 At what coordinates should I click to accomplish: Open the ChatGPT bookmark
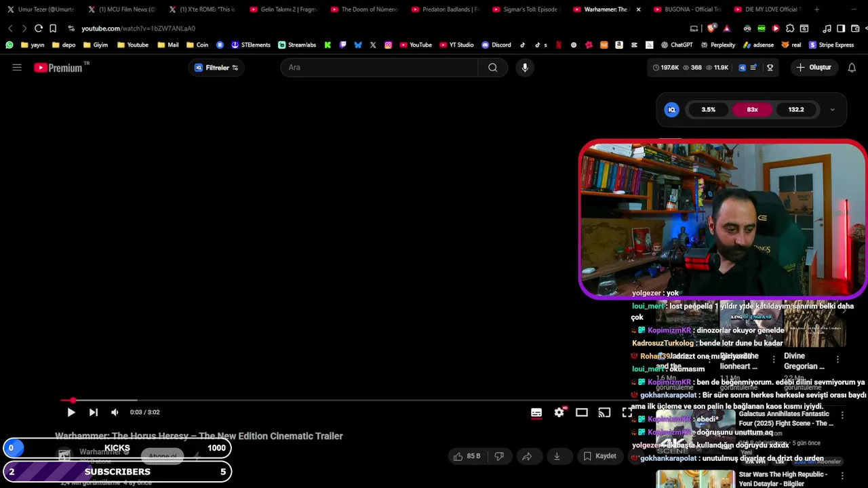click(677, 45)
